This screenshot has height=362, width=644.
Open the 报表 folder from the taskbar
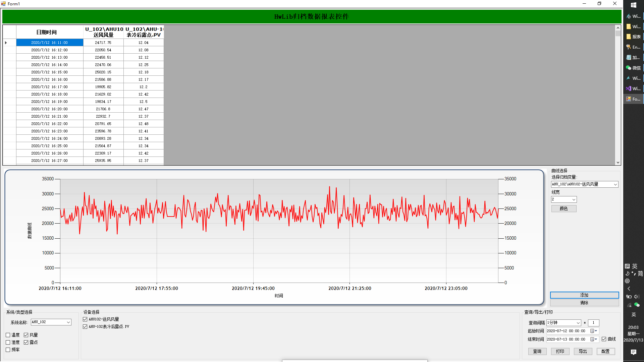click(x=633, y=37)
